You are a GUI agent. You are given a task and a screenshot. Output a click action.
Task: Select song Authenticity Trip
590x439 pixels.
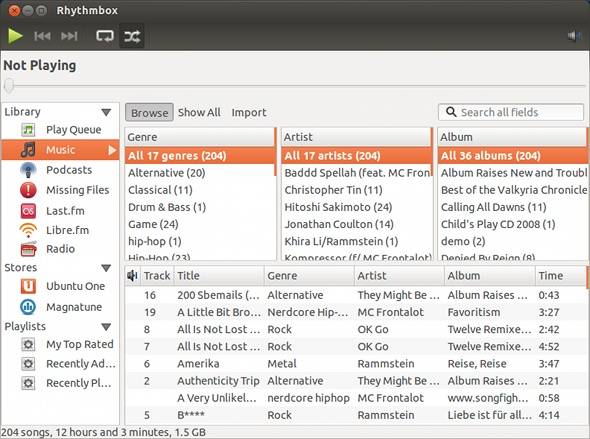[356, 381]
